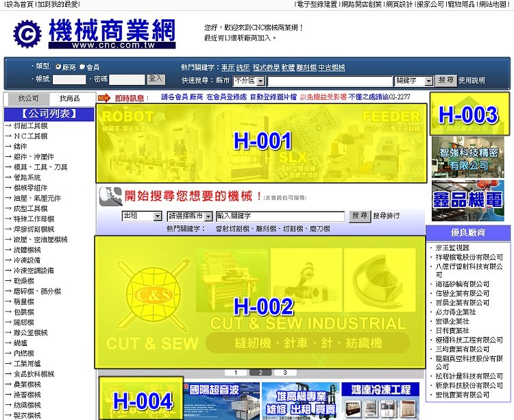Open the 堆高機專業 banner
Viewport: 514px width, 420px height.
[300, 401]
